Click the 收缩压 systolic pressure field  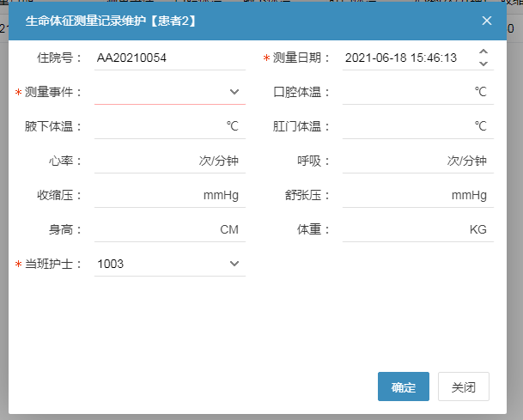146,195
